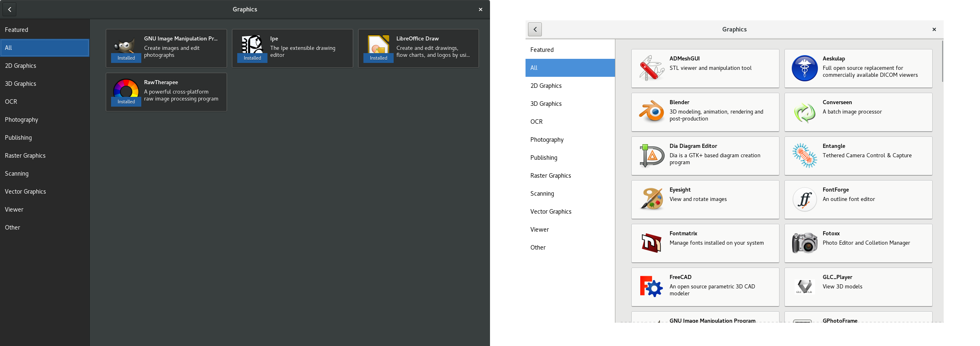The height and width of the screenshot is (346, 980).
Task: Click 'Photo Editor and Colletion Manager' text
Action: click(x=866, y=243)
